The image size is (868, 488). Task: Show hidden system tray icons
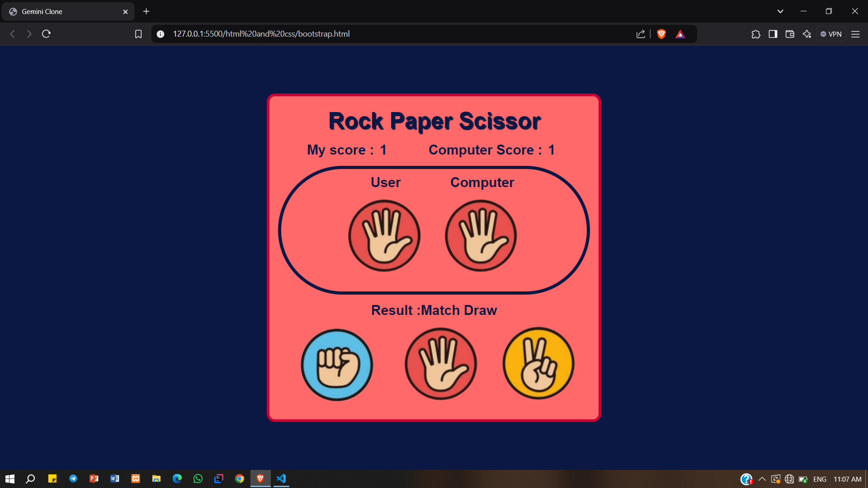pyautogui.click(x=762, y=479)
